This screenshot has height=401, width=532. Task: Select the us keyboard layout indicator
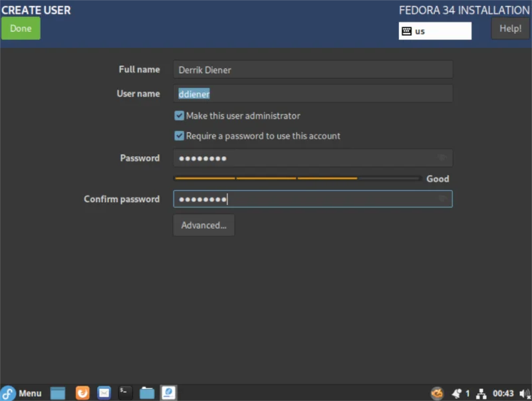[x=435, y=31]
